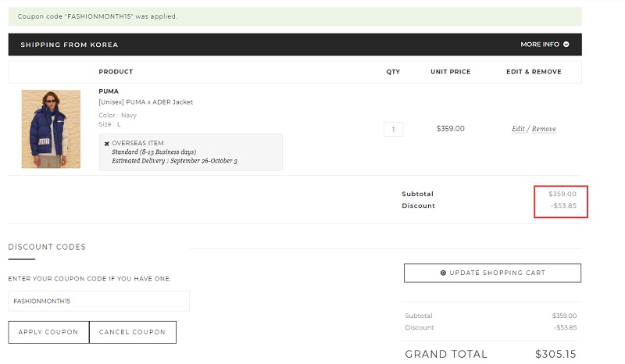Screen dimensions: 625x364
Task: Click the -$53.85 discount in bottom summary
Action: (x=566, y=327)
